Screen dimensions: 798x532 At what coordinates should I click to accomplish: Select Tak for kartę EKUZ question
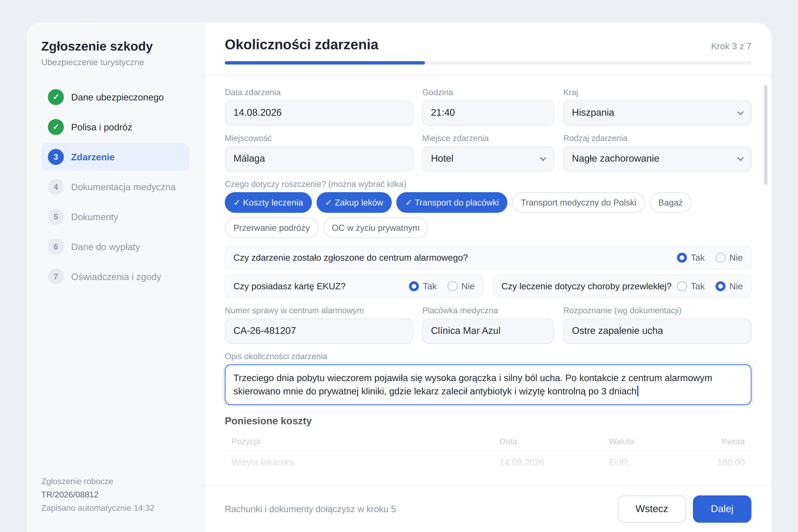point(422,286)
